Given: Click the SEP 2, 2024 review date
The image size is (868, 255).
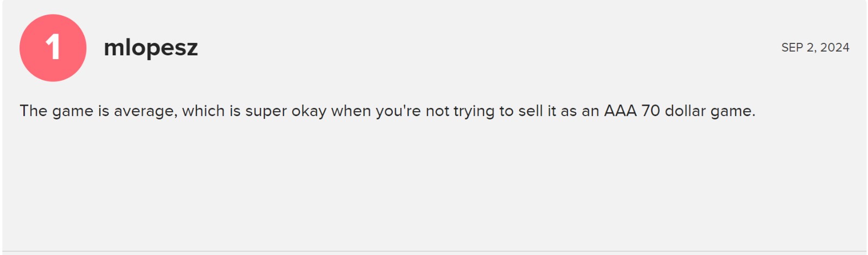Looking at the screenshot, I should coord(815,48).
